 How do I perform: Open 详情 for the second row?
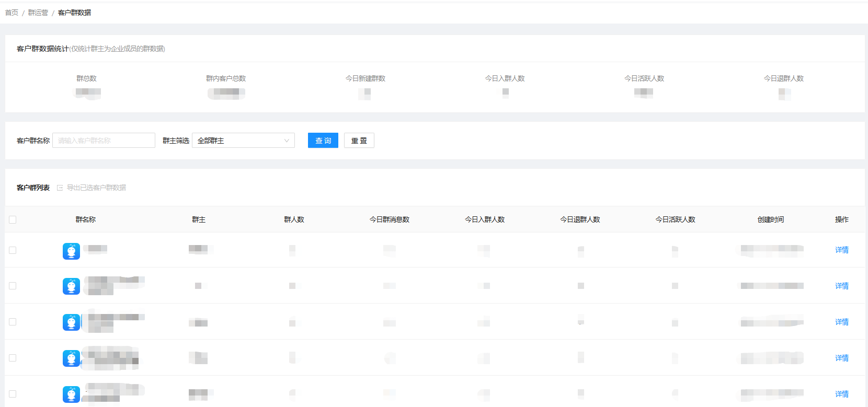tap(842, 286)
